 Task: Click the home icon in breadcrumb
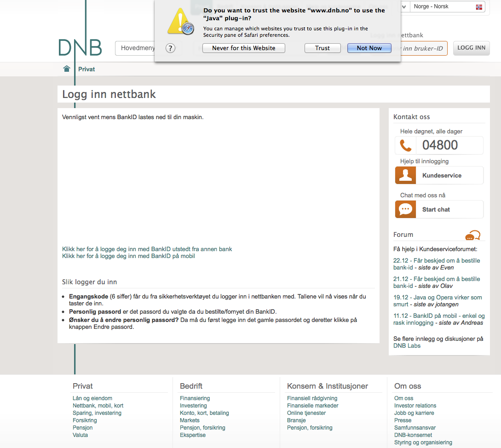[67, 69]
